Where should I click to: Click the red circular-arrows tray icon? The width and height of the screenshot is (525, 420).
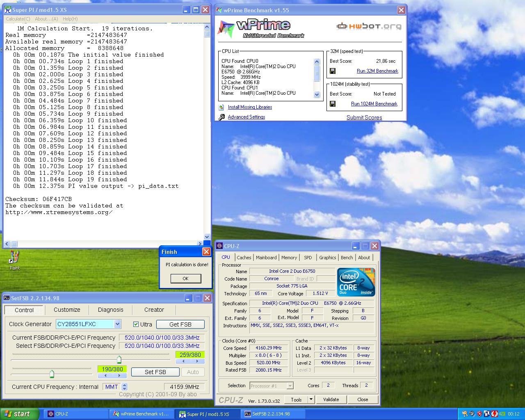click(495, 414)
